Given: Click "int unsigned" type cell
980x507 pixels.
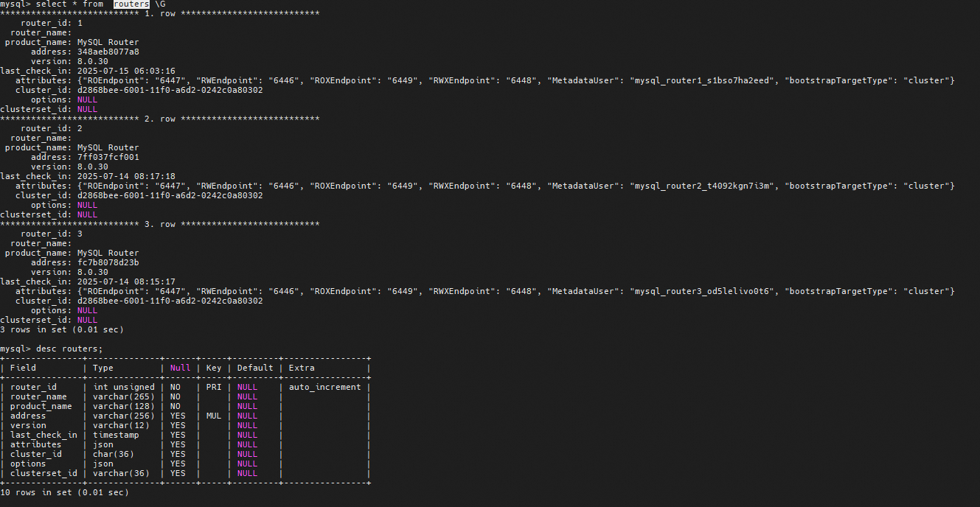Looking at the screenshot, I should [124, 388].
